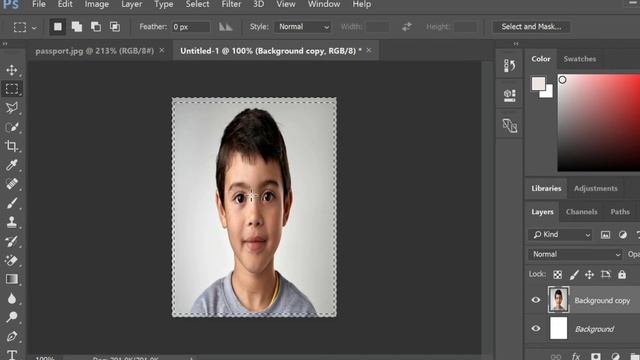Select the Quick Selection tool
The height and width of the screenshot is (360, 640).
[11, 127]
